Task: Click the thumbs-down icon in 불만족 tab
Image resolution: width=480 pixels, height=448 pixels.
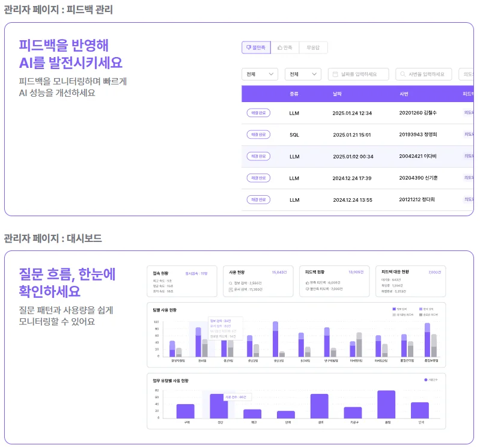Action: click(249, 47)
